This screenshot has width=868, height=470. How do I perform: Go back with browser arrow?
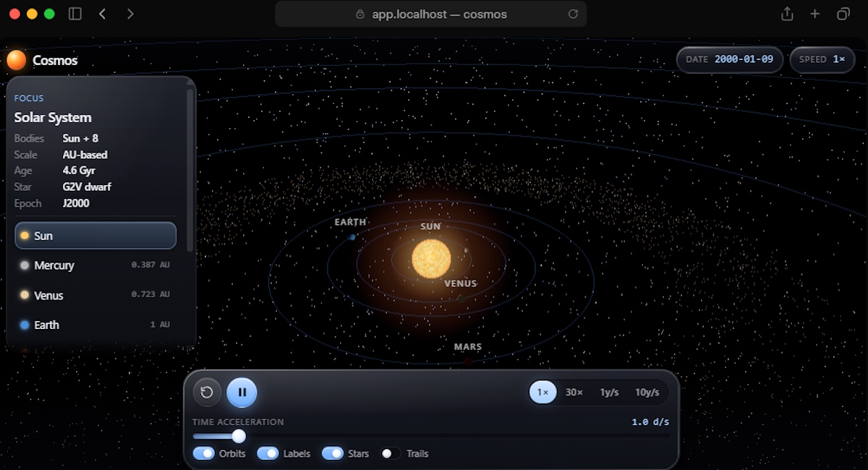[103, 14]
